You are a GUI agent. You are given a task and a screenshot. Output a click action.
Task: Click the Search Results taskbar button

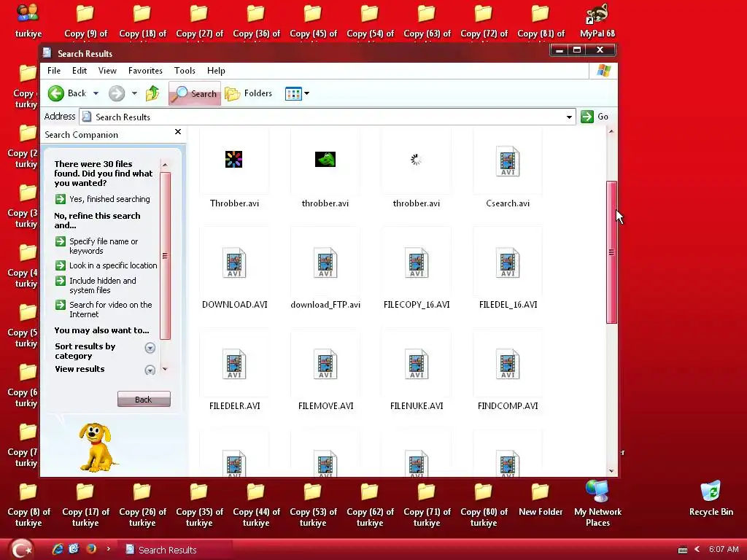tap(174, 550)
